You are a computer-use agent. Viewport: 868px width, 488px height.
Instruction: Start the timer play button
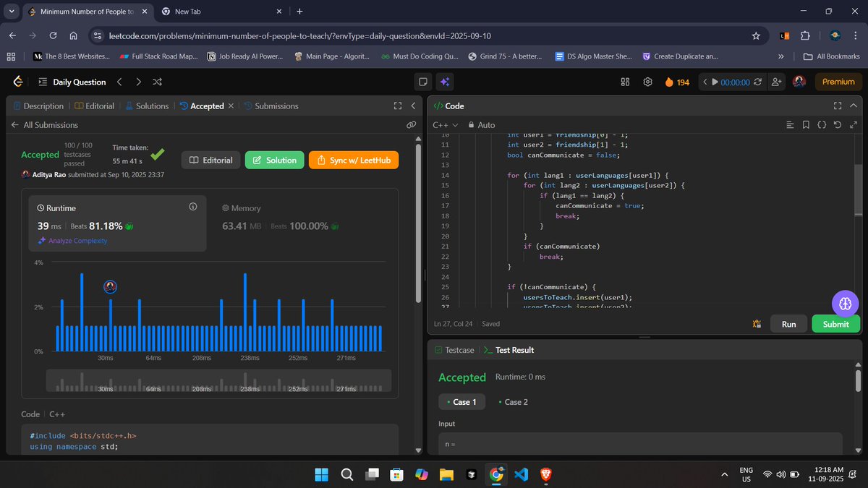click(715, 82)
